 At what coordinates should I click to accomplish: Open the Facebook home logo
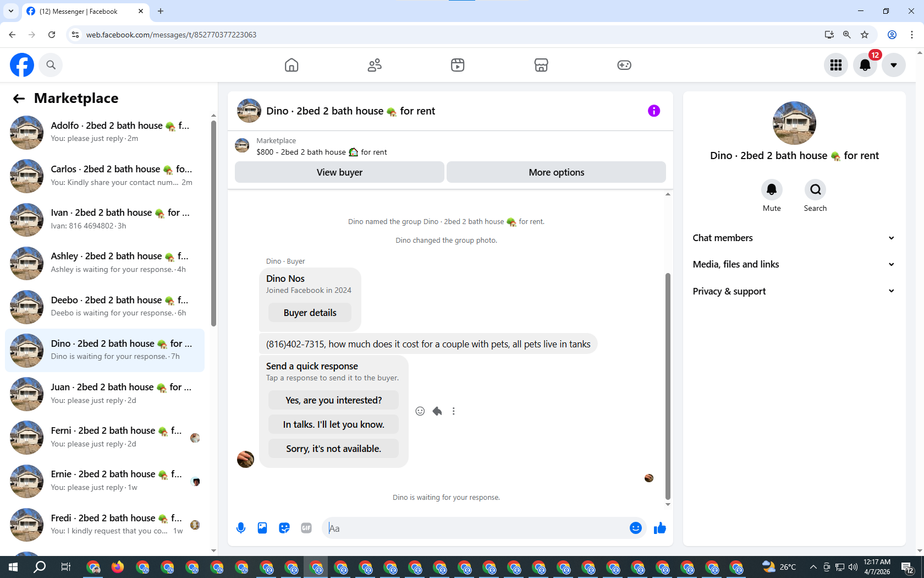(22, 65)
